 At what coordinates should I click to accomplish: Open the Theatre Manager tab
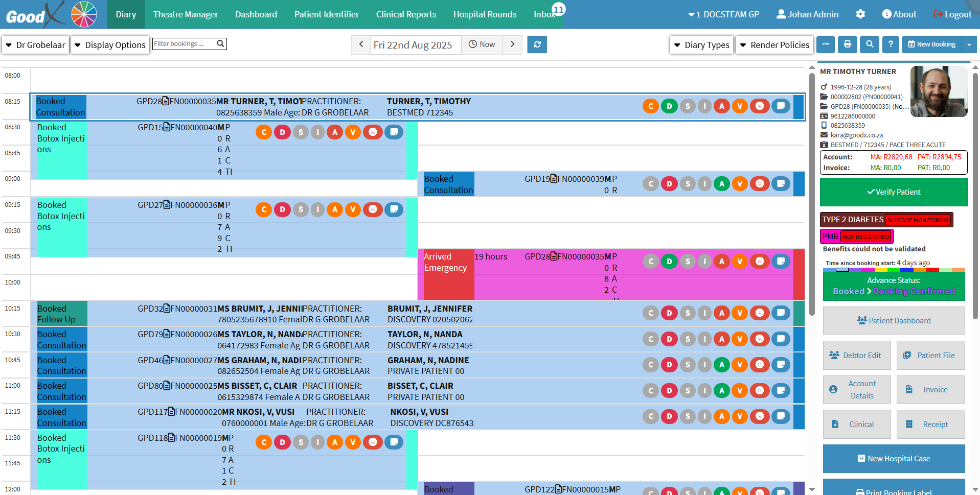(x=186, y=14)
